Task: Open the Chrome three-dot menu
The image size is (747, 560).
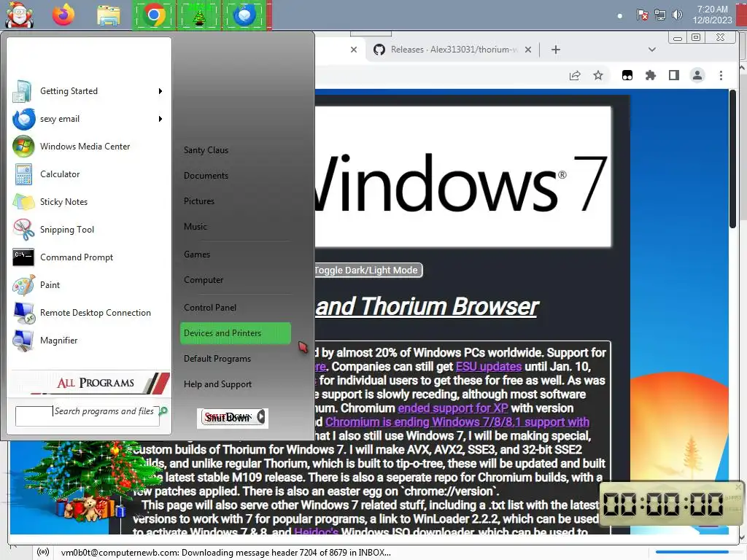Action: 721,75
